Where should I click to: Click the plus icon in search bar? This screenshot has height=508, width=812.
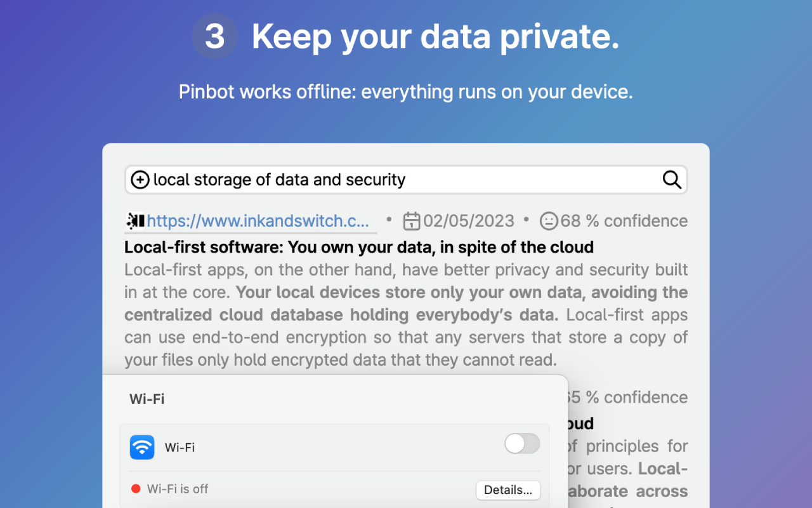(140, 180)
